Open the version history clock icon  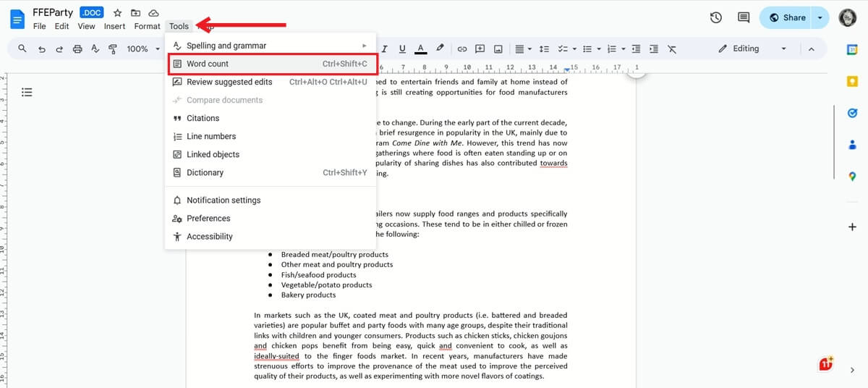[716, 17]
